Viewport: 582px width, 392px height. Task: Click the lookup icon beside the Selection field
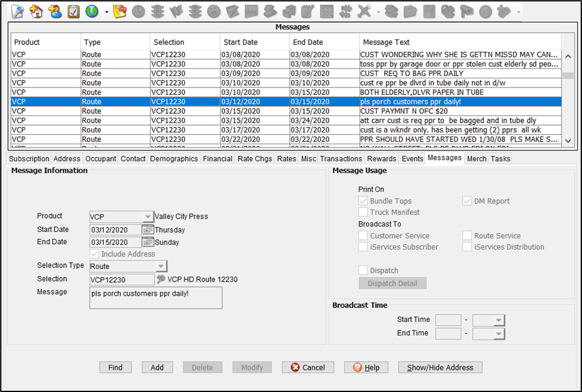coord(162,279)
